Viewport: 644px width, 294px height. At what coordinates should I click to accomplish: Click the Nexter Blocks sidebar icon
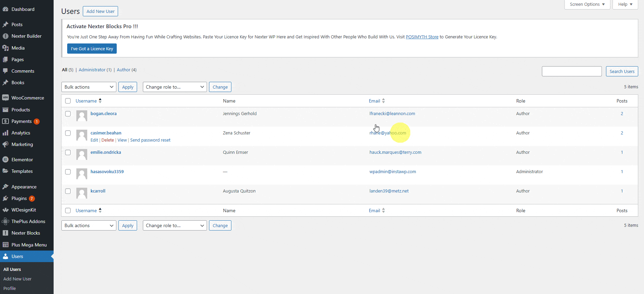tap(5, 233)
